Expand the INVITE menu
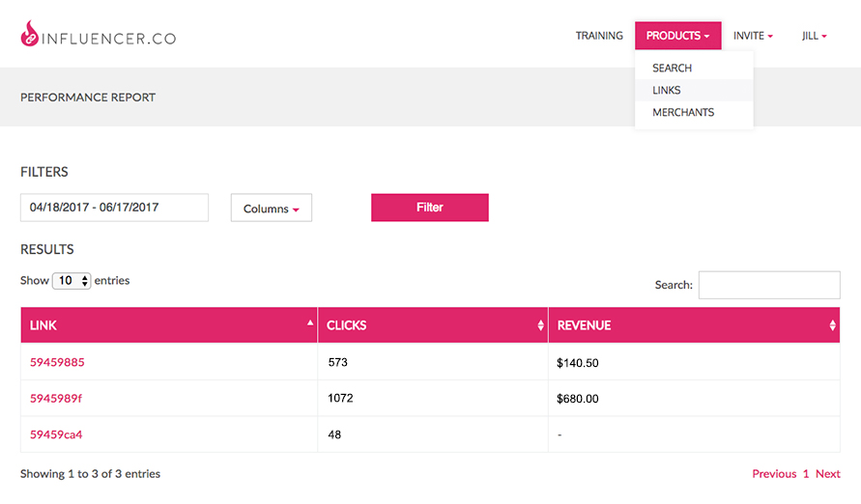This screenshot has width=861, height=504. [753, 36]
